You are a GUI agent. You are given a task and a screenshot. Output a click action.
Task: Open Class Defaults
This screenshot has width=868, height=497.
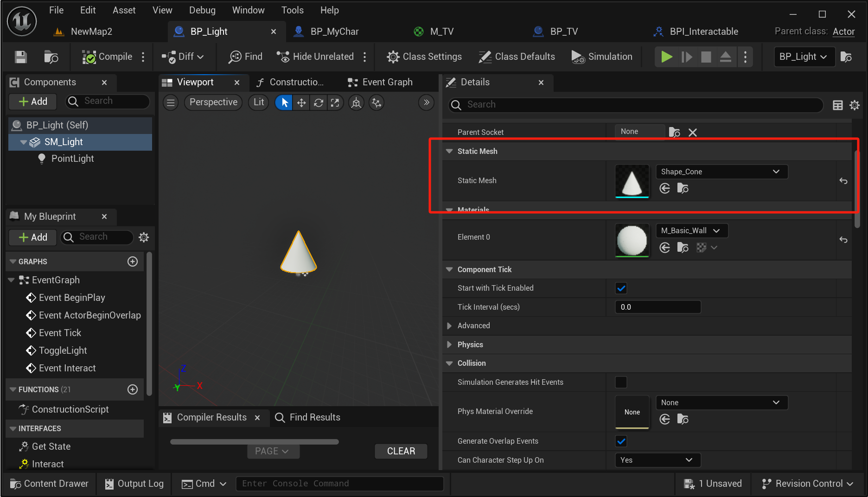(x=517, y=57)
